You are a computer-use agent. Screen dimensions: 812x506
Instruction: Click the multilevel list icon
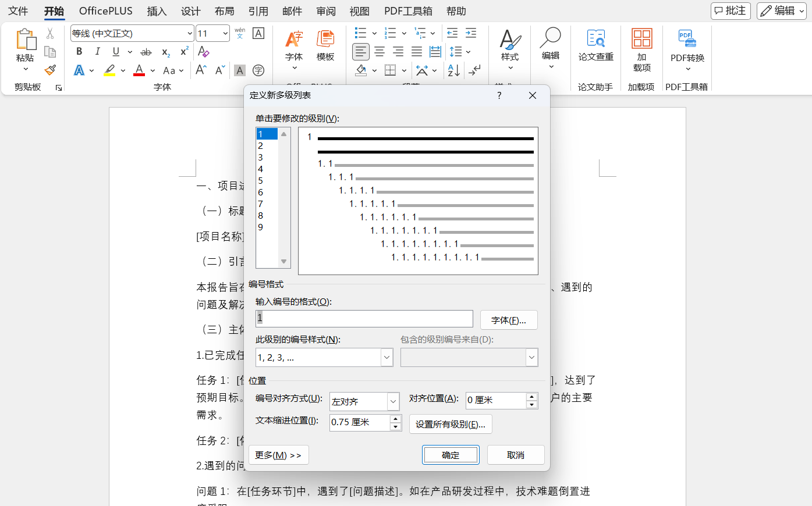pos(420,33)
